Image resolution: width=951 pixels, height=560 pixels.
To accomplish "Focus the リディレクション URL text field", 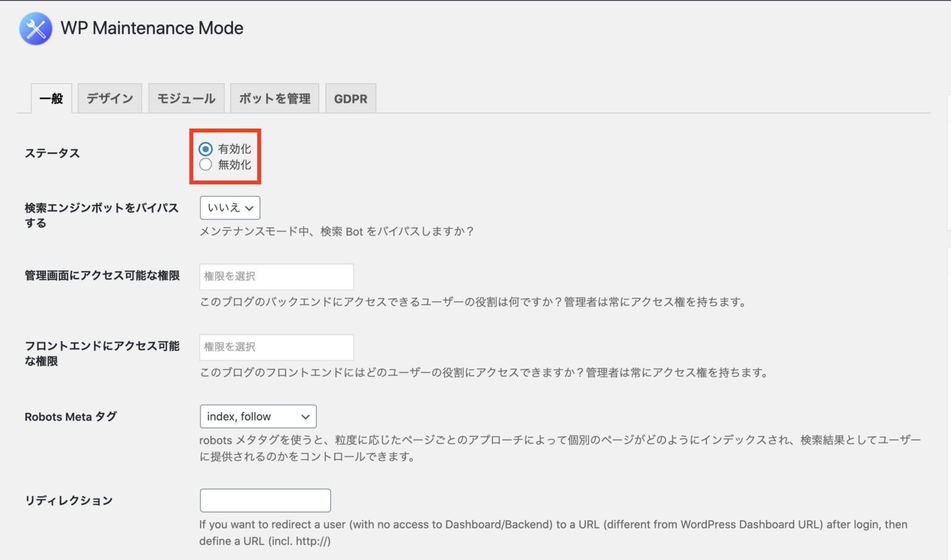I will coord(265,501).
